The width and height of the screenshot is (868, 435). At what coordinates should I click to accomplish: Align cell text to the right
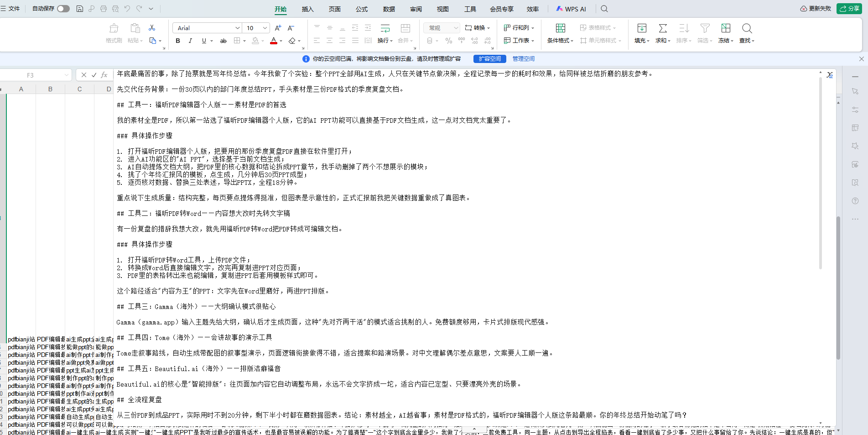pyautogui.click(x=343, y=41)
